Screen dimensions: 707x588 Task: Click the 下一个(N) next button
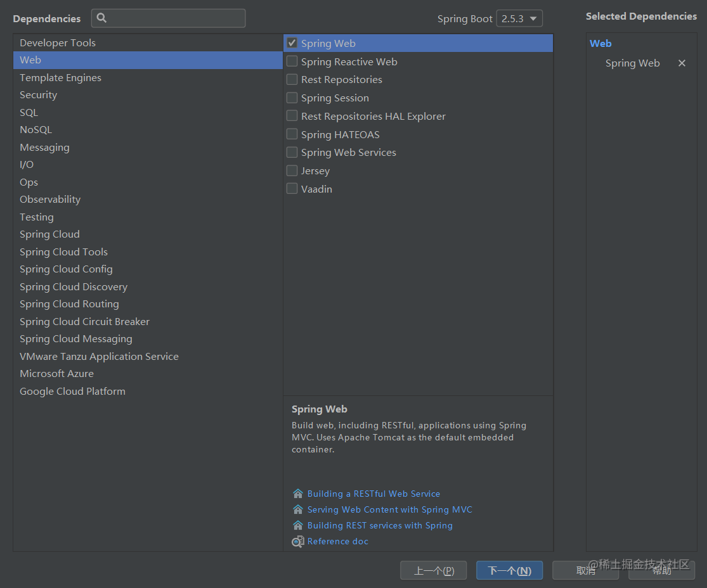(x=510, y=570)
